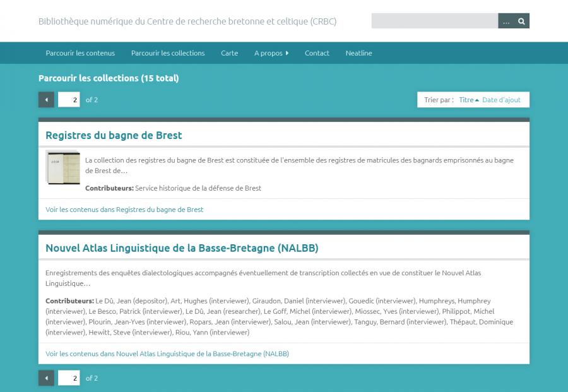568x392 pixels.
Task: Click the bottom page number field
Action: [x=69, y=378]
